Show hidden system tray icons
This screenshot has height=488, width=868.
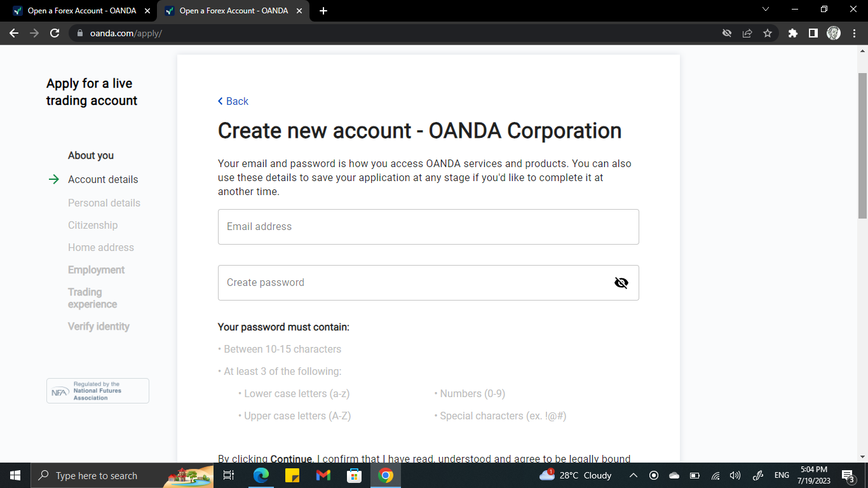click(634, 475)
